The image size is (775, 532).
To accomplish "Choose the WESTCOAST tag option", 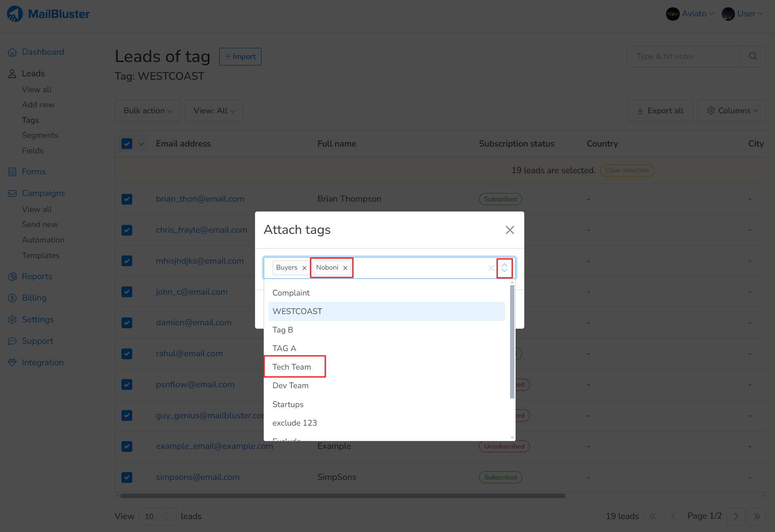I will [x=297, y=311].
